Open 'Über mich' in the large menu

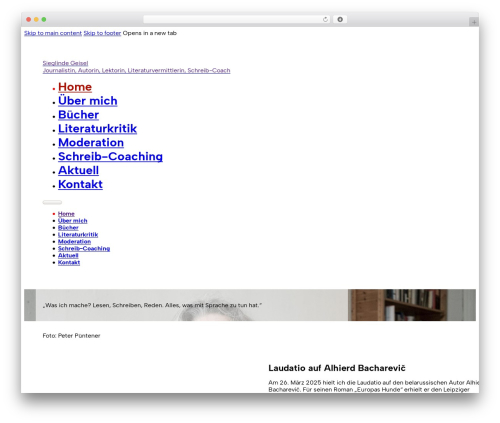pyautogui.click(x=88, y=101)
